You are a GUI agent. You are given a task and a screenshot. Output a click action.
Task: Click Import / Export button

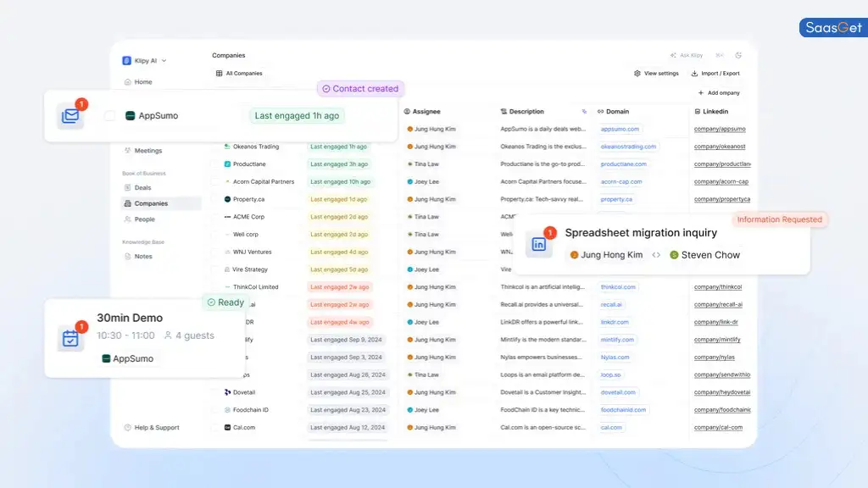715,73
